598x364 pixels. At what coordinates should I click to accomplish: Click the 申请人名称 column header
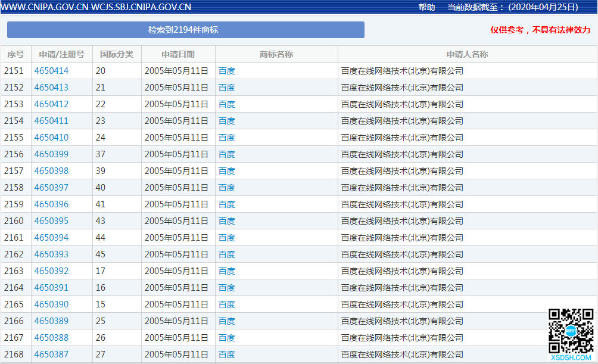(467, 54)
